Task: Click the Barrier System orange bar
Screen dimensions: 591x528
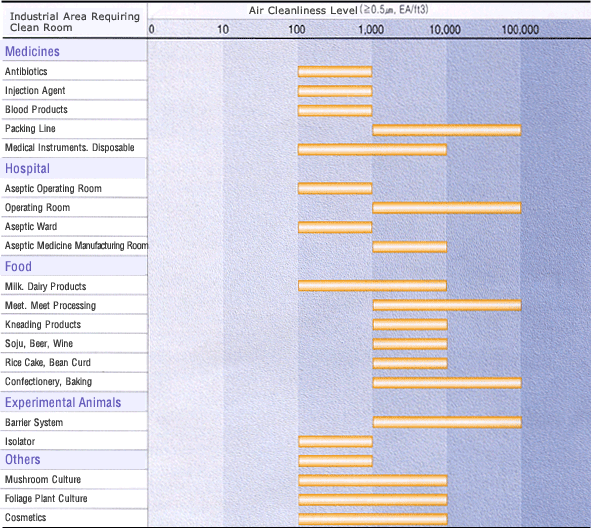Action: [447, 422]
